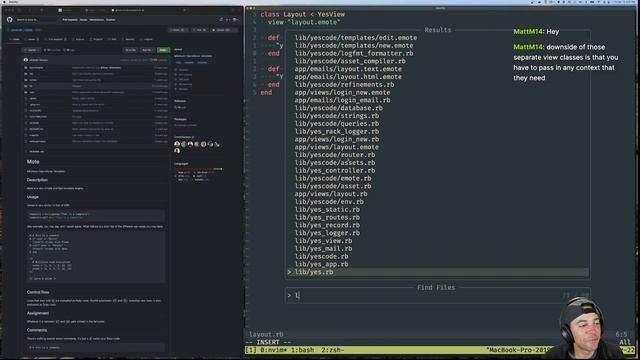Click the 'class Layout < YesView' code line
This screenshot has width=640, height=360.
coord(302,14)
